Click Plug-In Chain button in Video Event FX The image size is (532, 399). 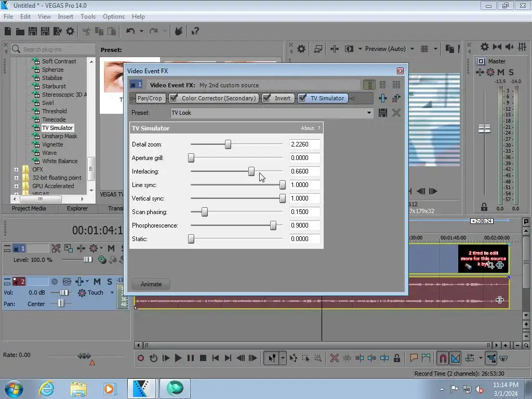click(x=383, y=98)
